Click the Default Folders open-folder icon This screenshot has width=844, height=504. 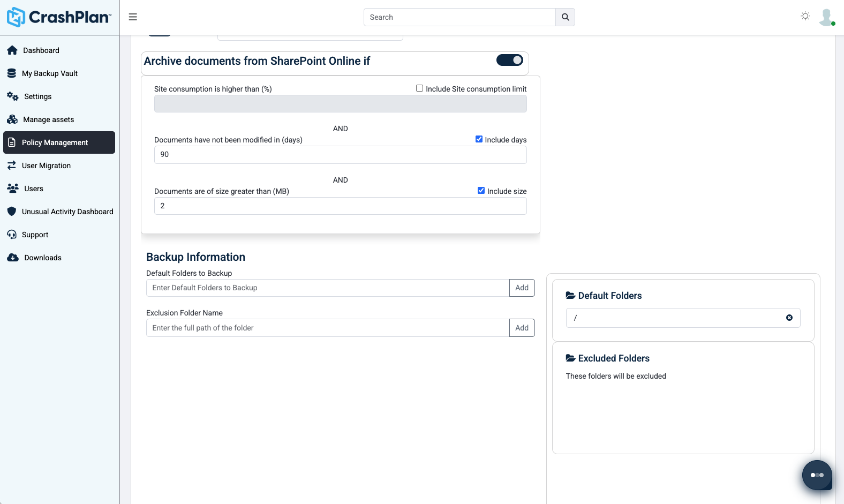[571, 296]
